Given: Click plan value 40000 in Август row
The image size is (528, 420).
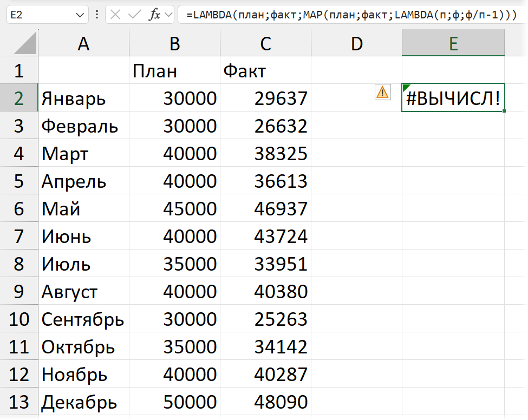Looking at the screenshot, I should [174, 291].
